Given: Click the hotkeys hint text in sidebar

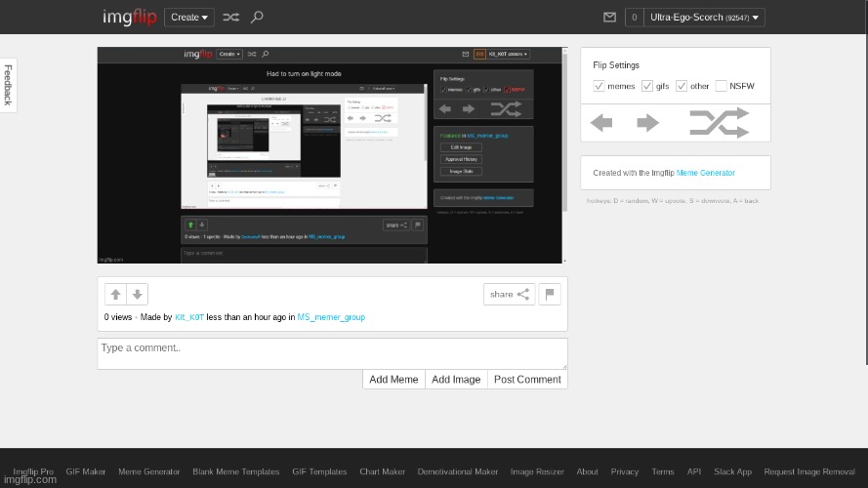Looking at the screenshot, I should point(673,201).
